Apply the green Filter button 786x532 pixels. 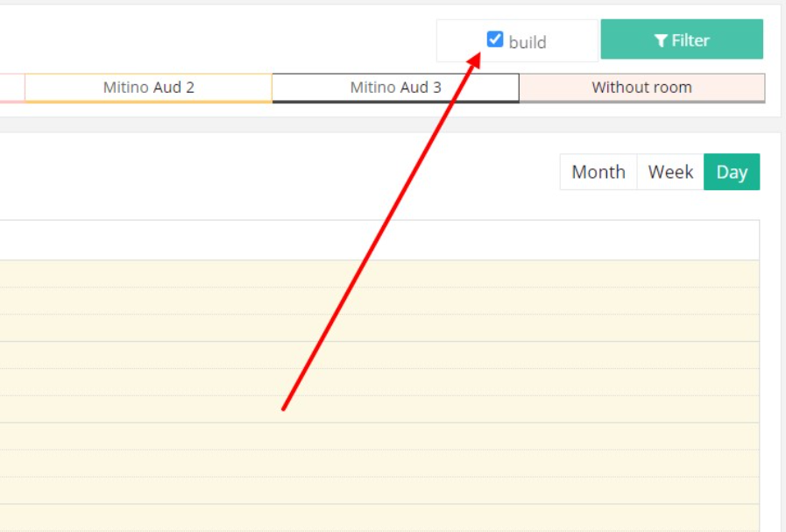pos(682,39)
